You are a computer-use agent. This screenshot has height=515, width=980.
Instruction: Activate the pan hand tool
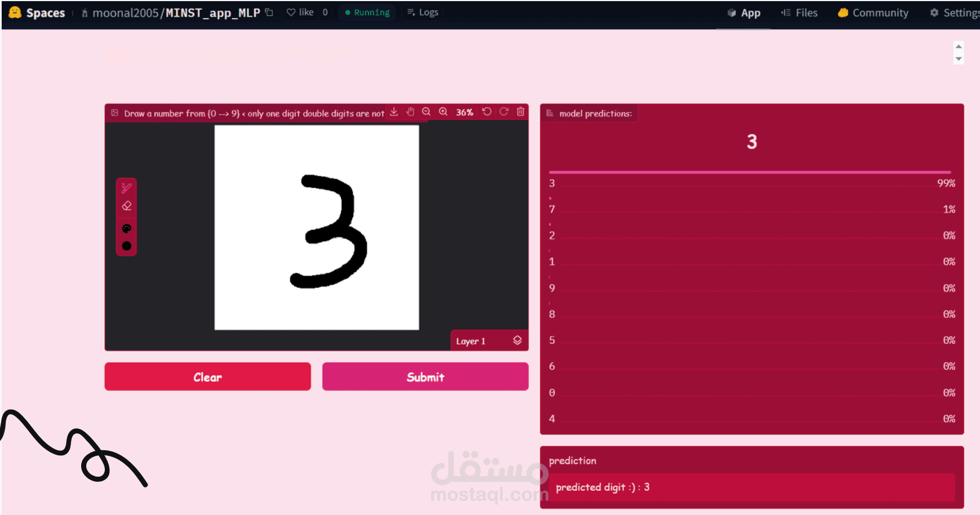pos(410,112)
